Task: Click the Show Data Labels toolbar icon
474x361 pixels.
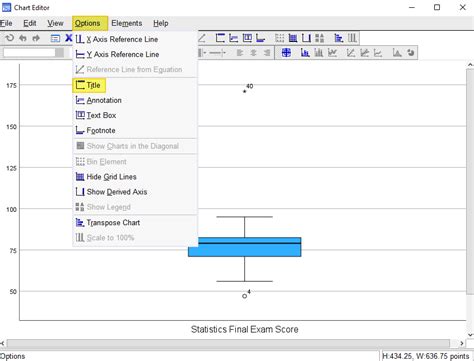Action: (305, 53)
